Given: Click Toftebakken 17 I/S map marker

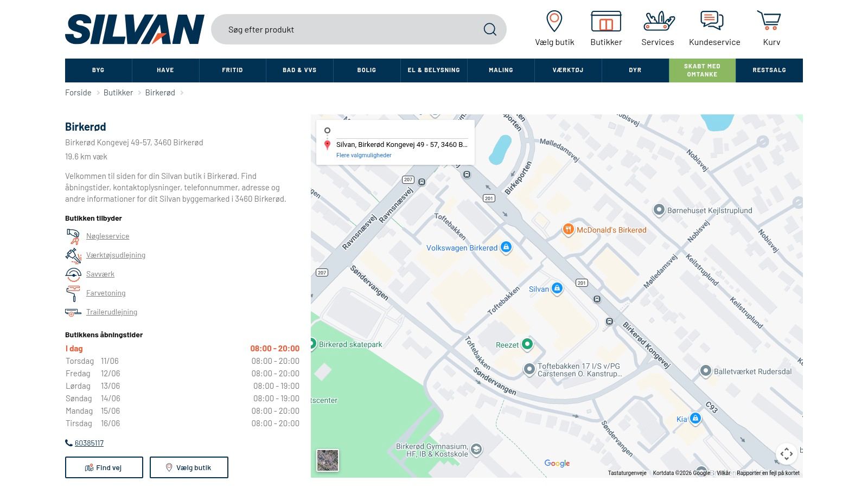Looking at the screenshot, I should click(529, 369).
